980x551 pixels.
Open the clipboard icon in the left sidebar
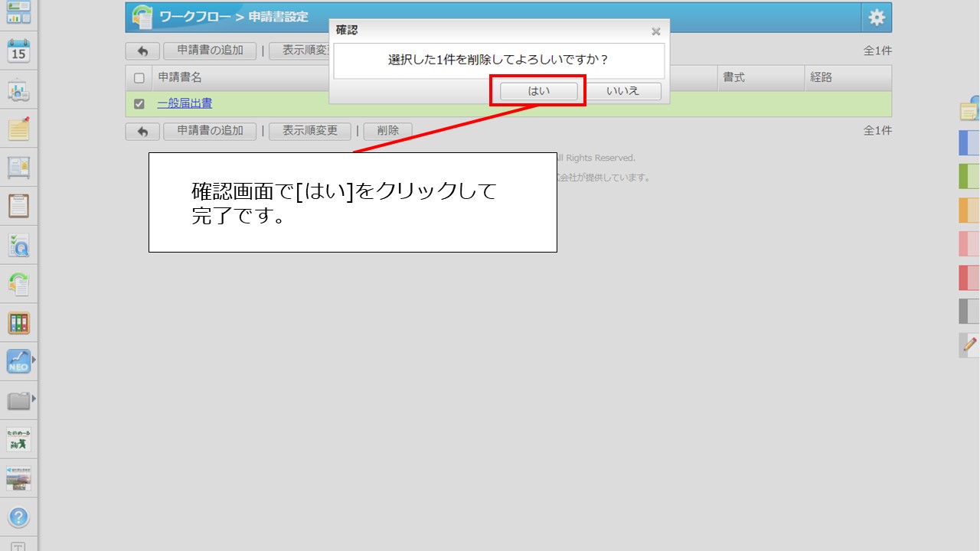point(18,206)
